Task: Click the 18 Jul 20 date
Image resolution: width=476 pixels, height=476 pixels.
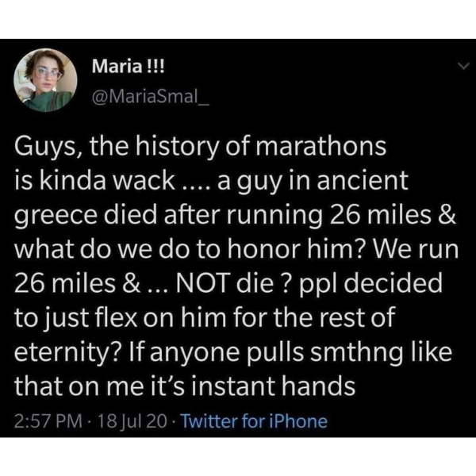Action: (132, 421)
